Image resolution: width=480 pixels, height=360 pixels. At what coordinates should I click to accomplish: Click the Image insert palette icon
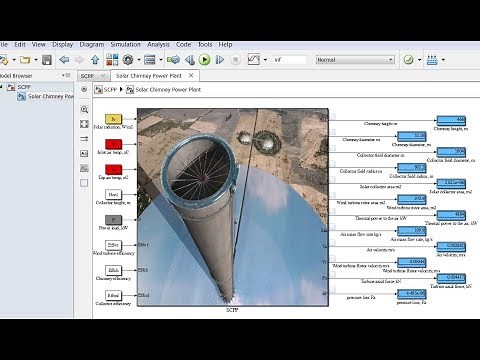[x=84, y=168]
